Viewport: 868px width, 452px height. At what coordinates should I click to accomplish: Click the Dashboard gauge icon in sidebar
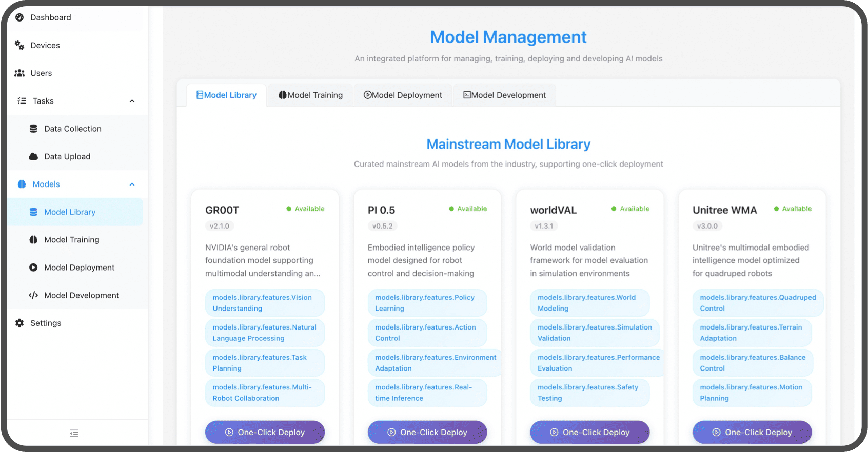pos(19,17)
